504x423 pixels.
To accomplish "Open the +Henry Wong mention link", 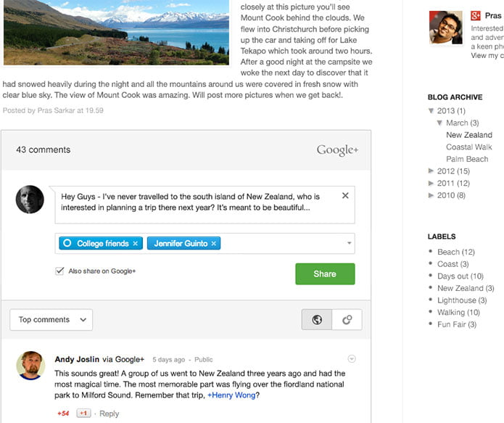I will pos(231,395).
